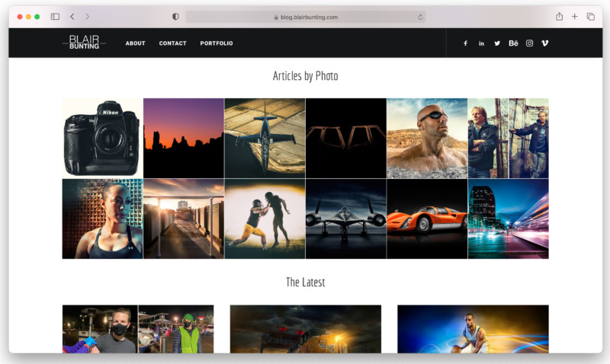
Task: Reload the page in address bar
Action: 420,17
